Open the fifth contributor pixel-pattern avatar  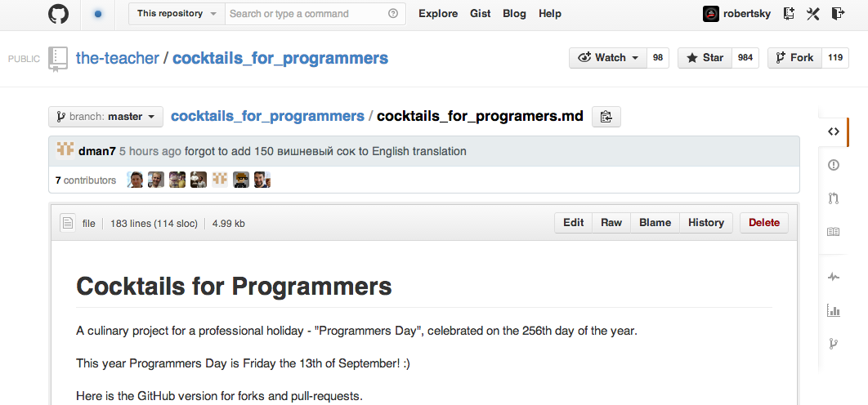(220, 180)
